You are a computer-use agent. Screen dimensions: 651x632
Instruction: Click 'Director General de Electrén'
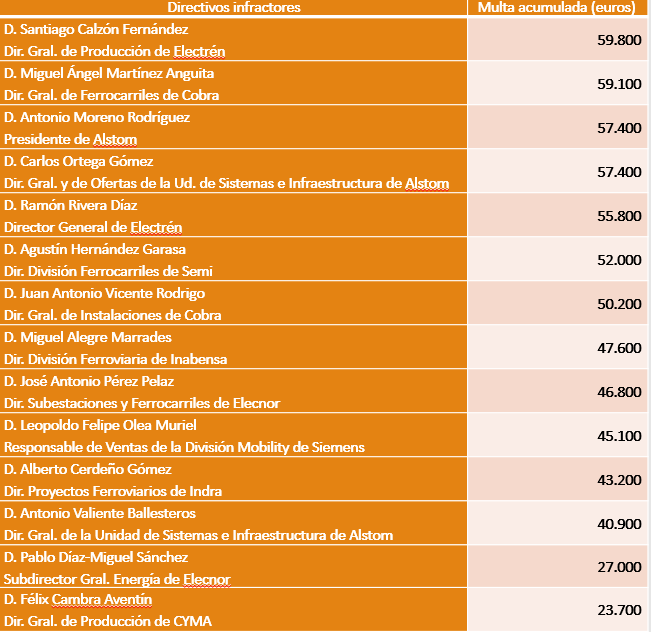click(93, 228)
